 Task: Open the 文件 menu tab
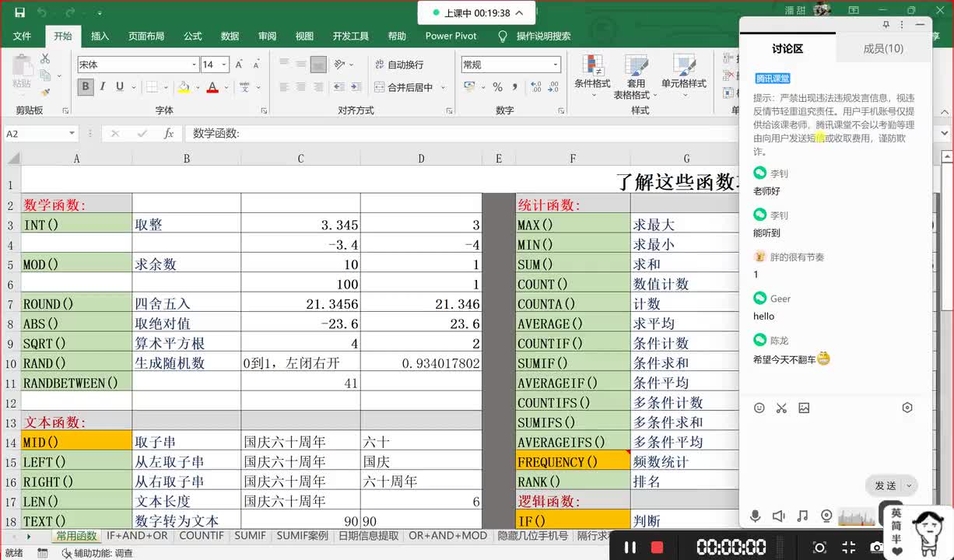click(x=22, y=36)
